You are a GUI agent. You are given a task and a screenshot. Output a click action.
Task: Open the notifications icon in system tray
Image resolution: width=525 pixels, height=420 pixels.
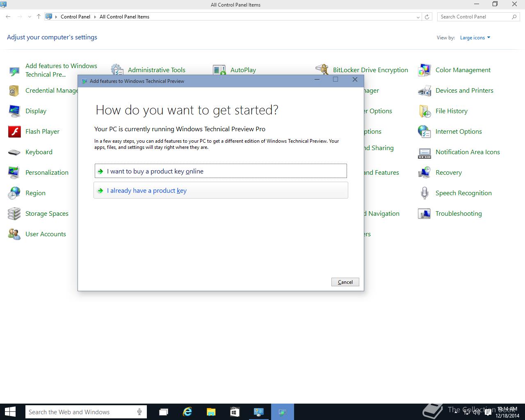(x=488, y=412)
